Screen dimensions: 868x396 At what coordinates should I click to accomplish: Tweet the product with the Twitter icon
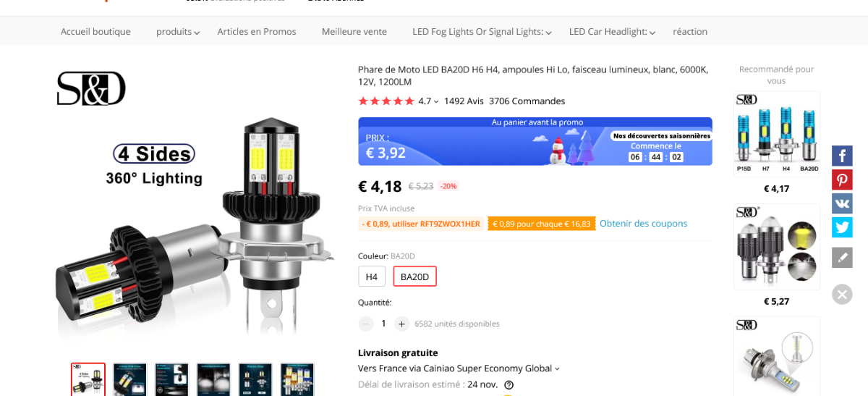pos(842,227)
